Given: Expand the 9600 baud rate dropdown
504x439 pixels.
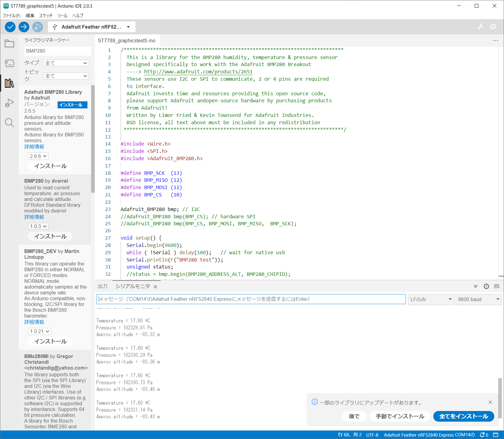Looking at the screenshot, I should coord(478,299).
